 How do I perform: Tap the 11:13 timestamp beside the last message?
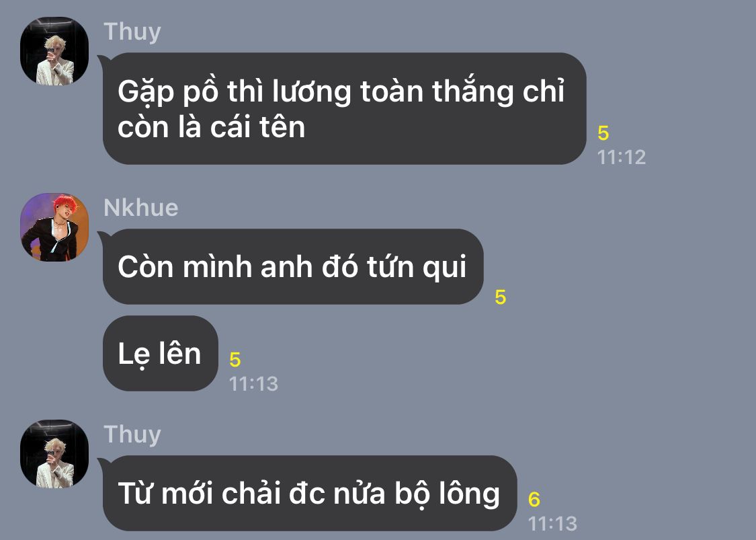click(x=552, y=524)
